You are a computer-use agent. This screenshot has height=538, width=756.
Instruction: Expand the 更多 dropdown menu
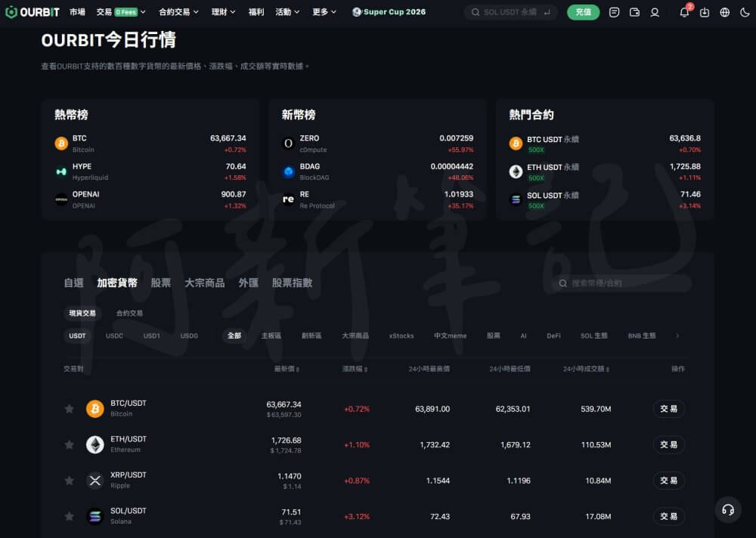point(324,12)
